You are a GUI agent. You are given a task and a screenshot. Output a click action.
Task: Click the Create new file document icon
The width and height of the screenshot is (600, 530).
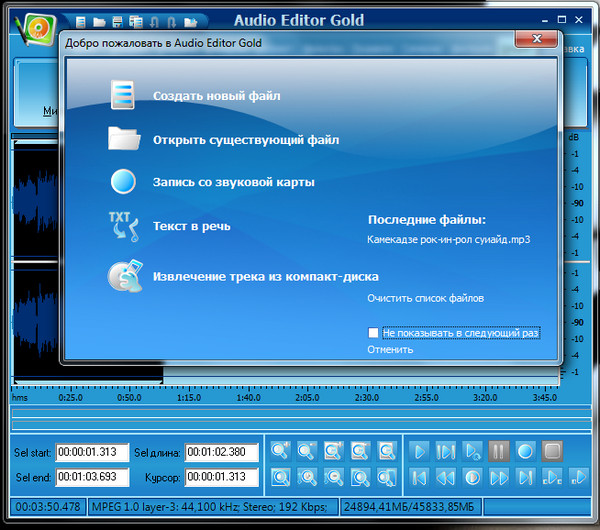(123, 95)
